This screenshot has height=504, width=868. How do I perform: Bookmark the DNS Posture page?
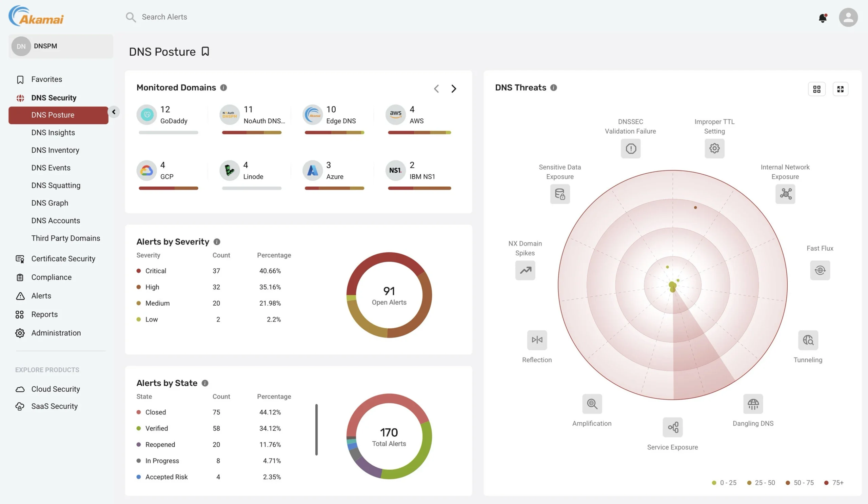tap(205, 51)
